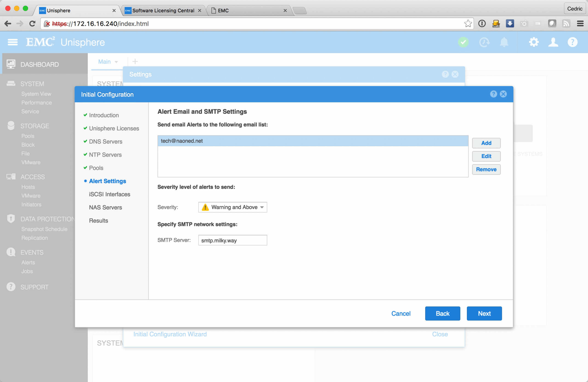The image size is (588, 382).
Task: Click the Next button
Action: point(484,313)
